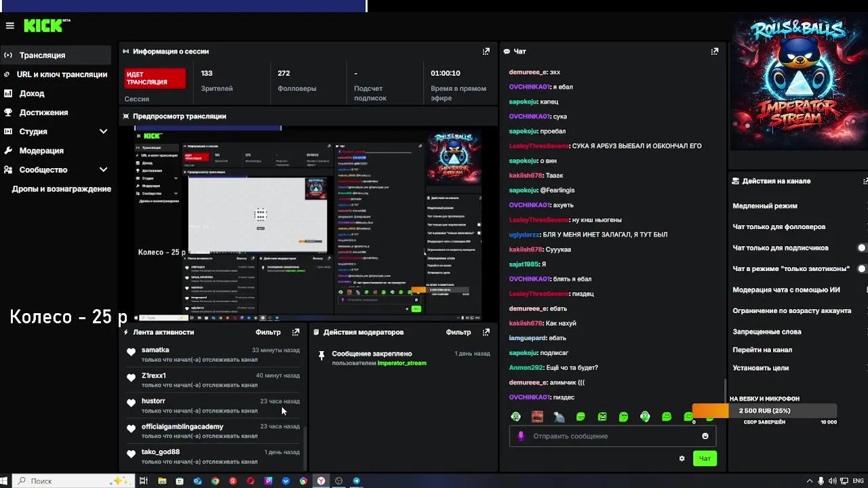868x488 pixels.
Task: Pop out the Действия модераторов panel
Action: point(486,332)
